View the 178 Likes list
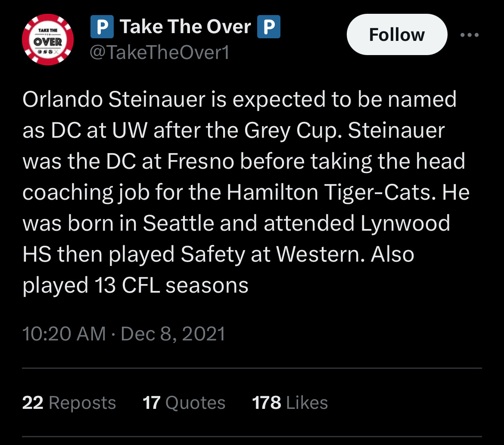Screen dimensions: 504x445 click(290, 403)
